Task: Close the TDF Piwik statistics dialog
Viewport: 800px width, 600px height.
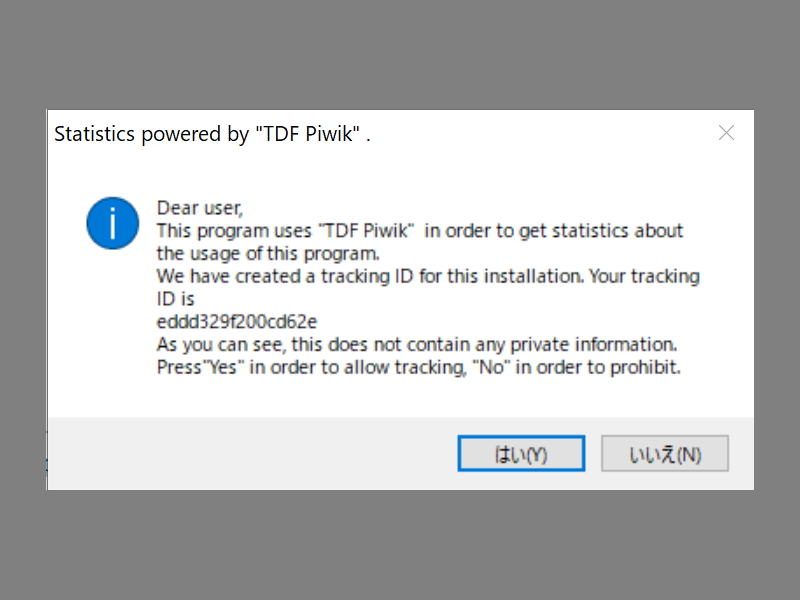Action: [727, 133]
